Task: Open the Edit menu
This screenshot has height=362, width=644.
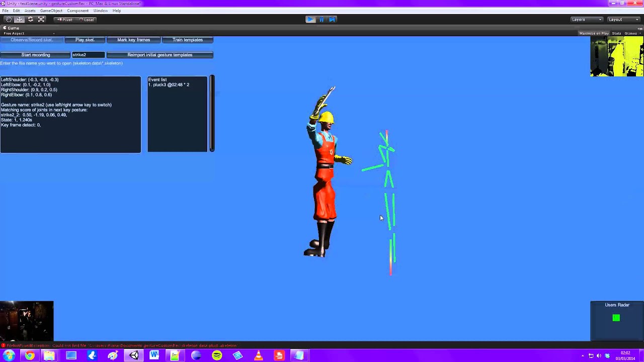Action: 17,11
